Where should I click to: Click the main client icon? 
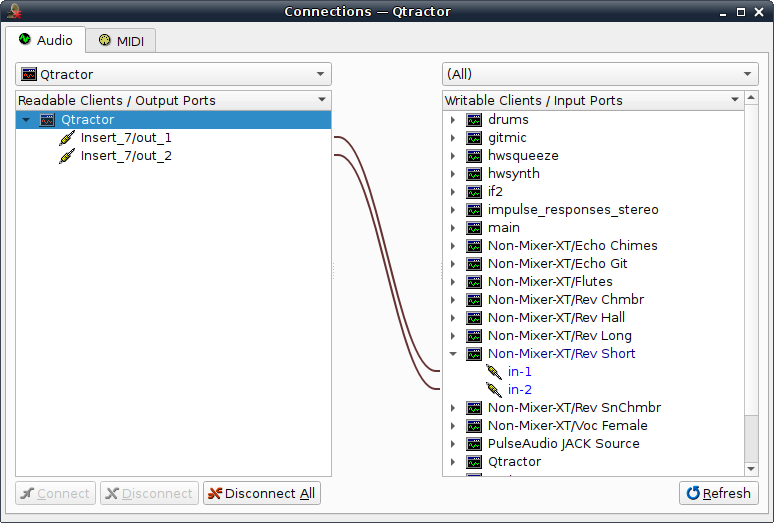(x=474, y=227)
